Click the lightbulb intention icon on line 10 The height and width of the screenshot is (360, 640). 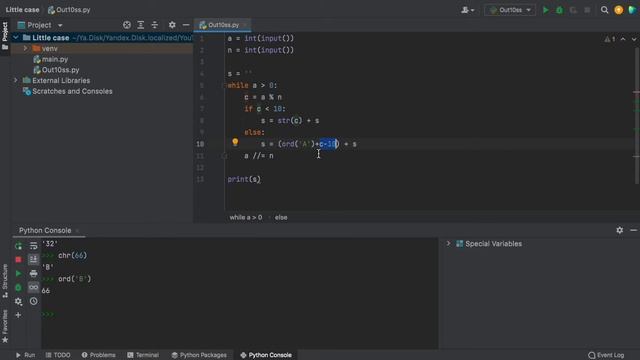[235, 142]
